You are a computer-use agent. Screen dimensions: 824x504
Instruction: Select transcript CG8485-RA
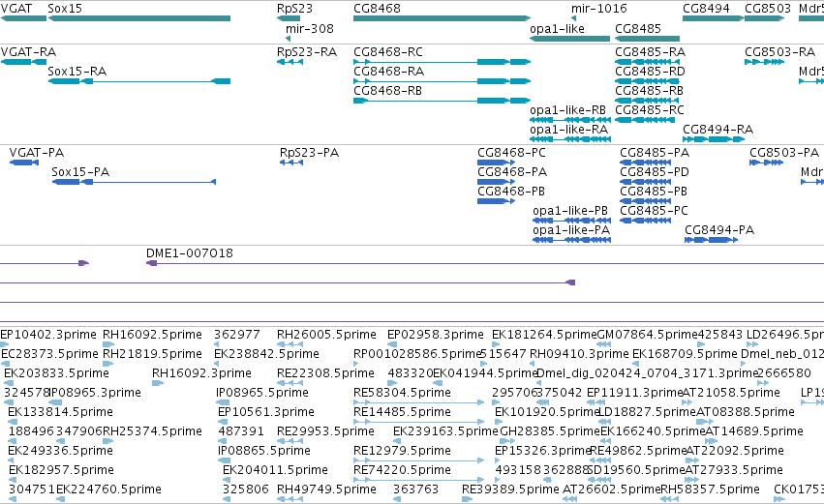[650, 52]
